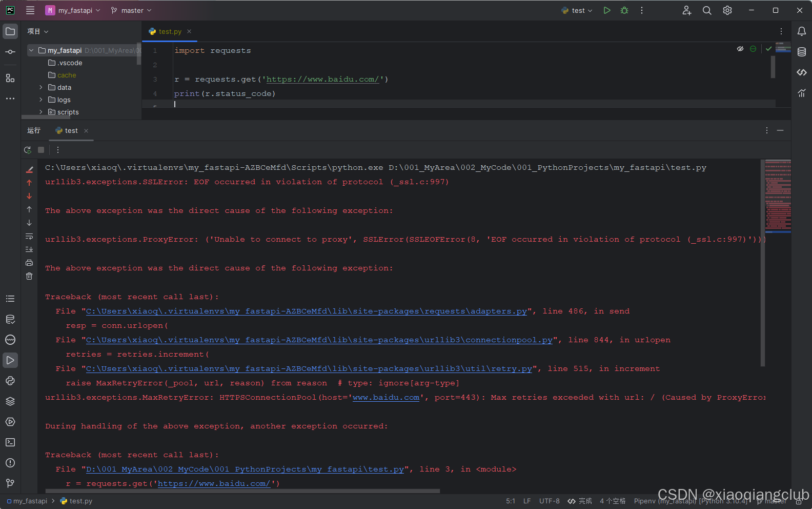812x509 pixels.
Task: Close the test run tab
Action: pos(86,131)
